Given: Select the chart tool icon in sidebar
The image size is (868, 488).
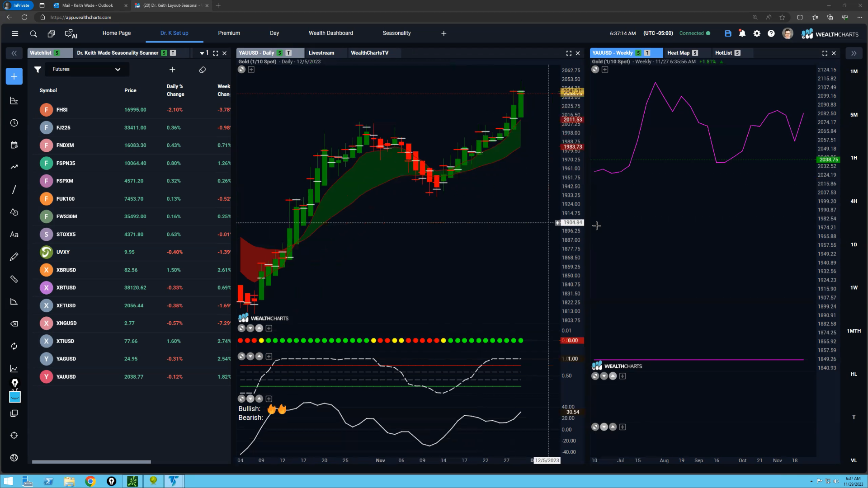Looking at the screenshot, I should point(14,100).
